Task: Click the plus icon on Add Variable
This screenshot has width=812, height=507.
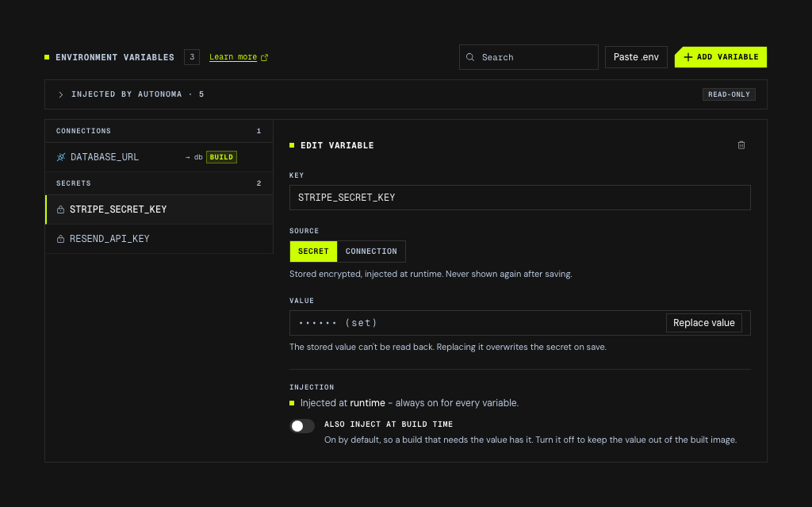Action: click(x=688, y=57)
